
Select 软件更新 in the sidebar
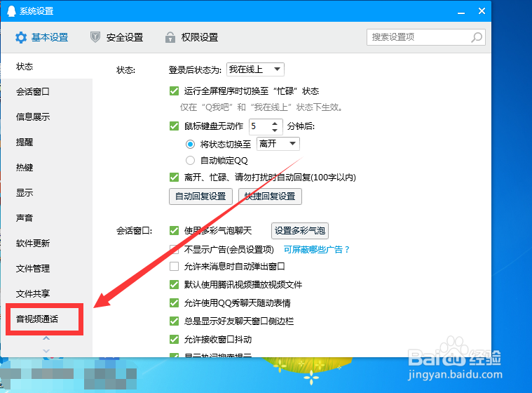tap(46, 244)
